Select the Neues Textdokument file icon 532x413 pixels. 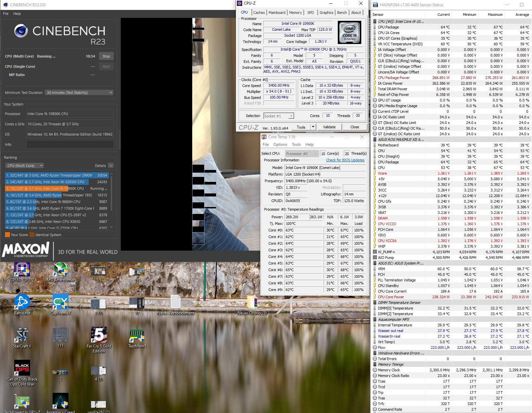click(176, 304)
